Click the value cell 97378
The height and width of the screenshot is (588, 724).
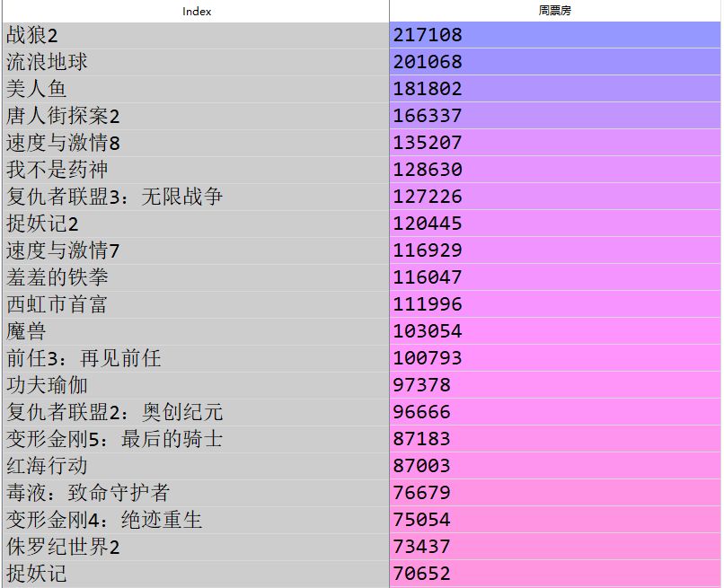(x=554, y=385)
